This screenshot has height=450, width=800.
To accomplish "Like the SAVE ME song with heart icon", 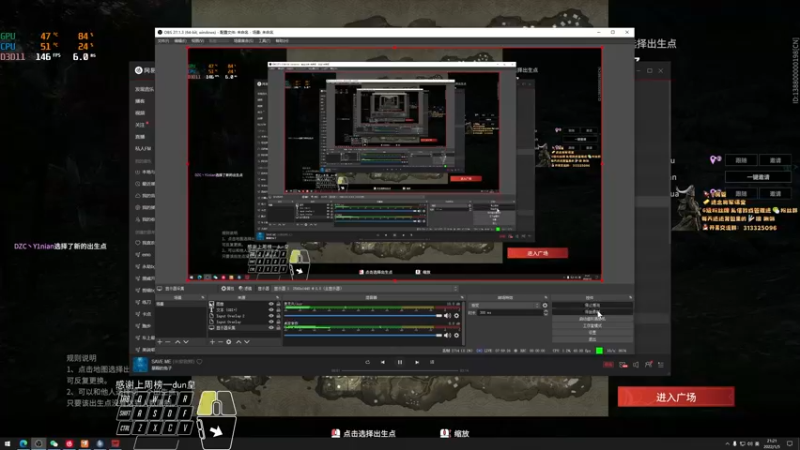I will 199,362.
